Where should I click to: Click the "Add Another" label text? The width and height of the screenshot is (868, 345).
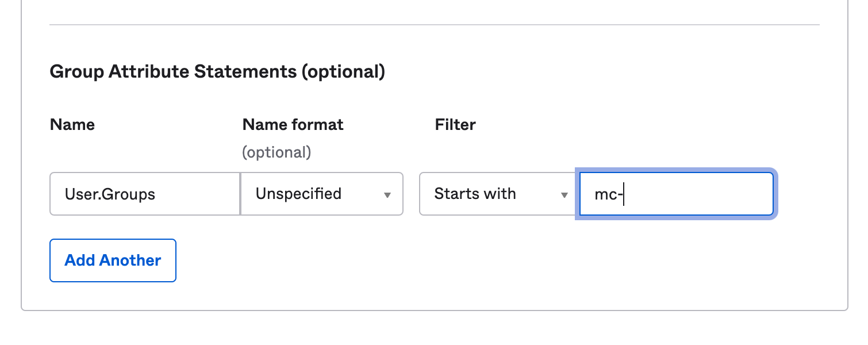pos(113,260)
